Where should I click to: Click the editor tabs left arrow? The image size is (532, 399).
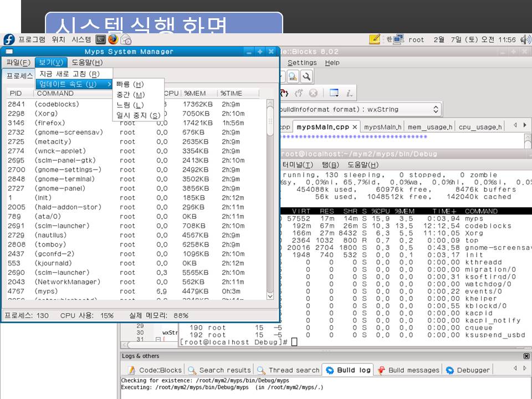(515, 125)
